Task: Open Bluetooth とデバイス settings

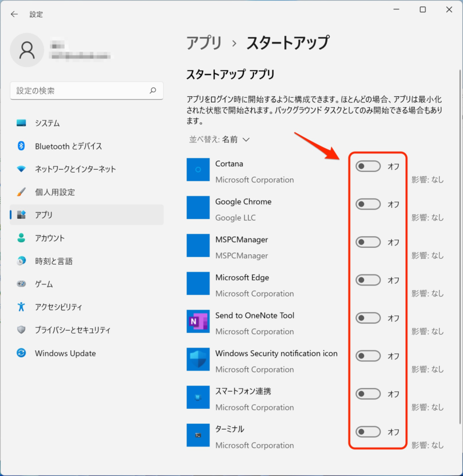Action: (x=87, y=146)
